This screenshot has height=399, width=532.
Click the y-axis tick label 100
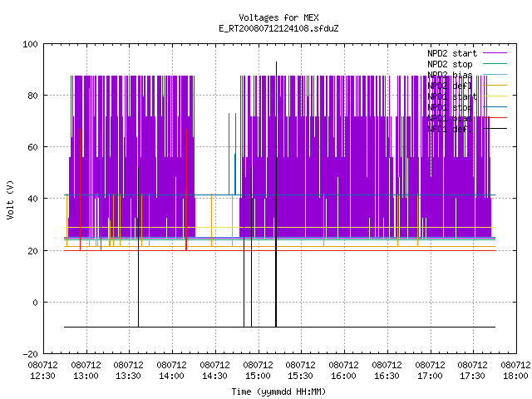tap(30, 44)
